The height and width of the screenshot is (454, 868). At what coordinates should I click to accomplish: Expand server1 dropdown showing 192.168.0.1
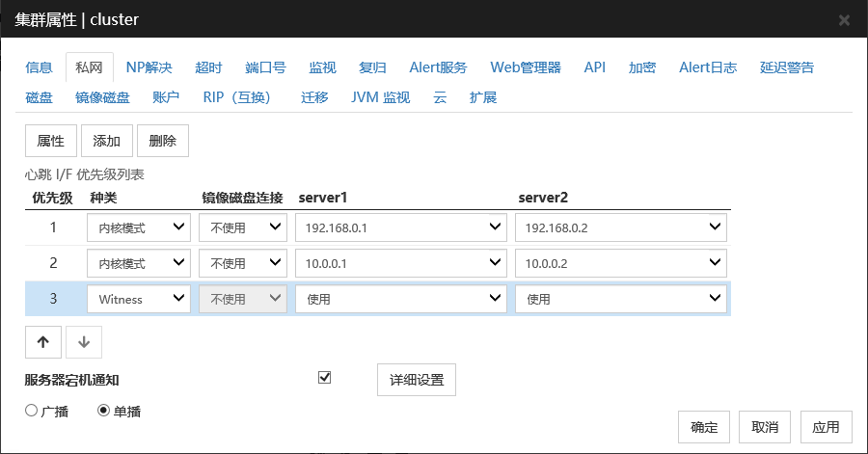pyautogui.click(x=401, y=227)
